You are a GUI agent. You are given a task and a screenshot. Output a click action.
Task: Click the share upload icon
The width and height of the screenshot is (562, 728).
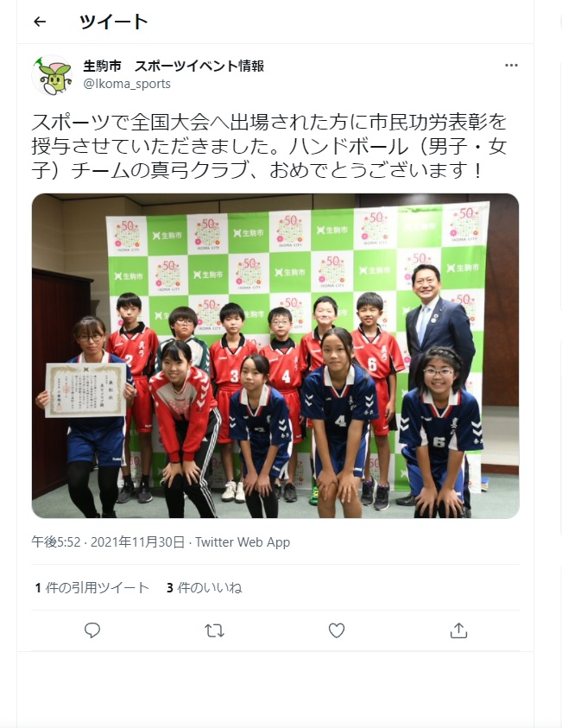(x=458, y=630)
